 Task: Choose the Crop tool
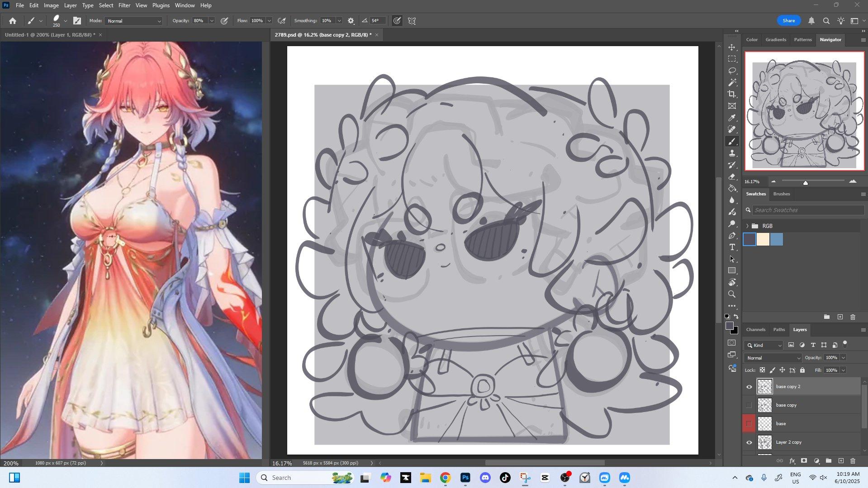[731, 94]
